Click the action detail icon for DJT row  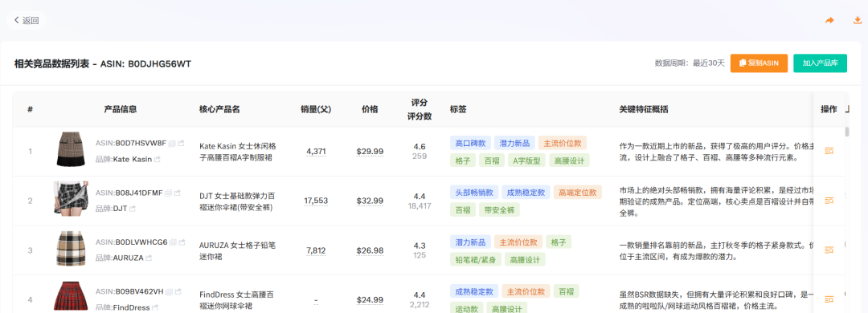coord(829,200)
